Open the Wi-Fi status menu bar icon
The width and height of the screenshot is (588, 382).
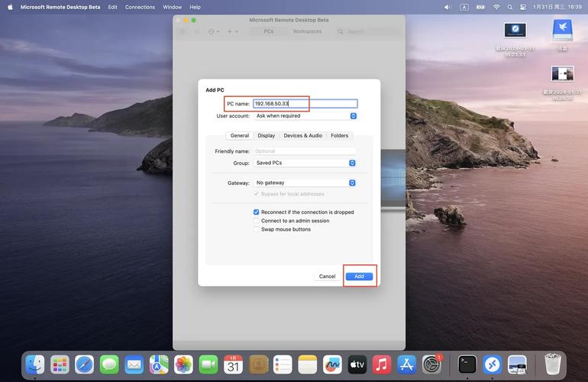tap(496, 7)
